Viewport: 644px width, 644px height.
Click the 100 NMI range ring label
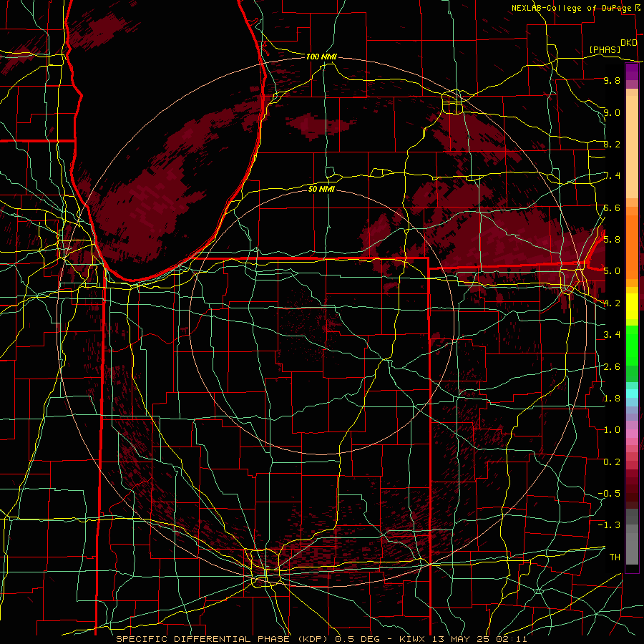pyautogui.click(x=321, y=57)
